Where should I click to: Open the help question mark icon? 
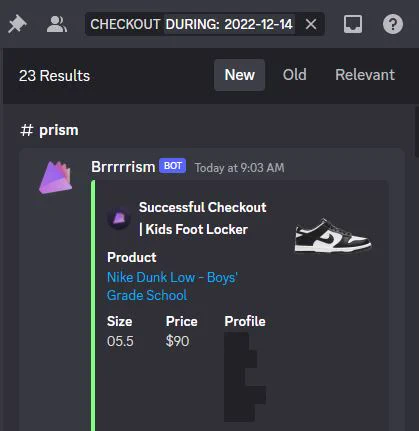click(393, 24)
